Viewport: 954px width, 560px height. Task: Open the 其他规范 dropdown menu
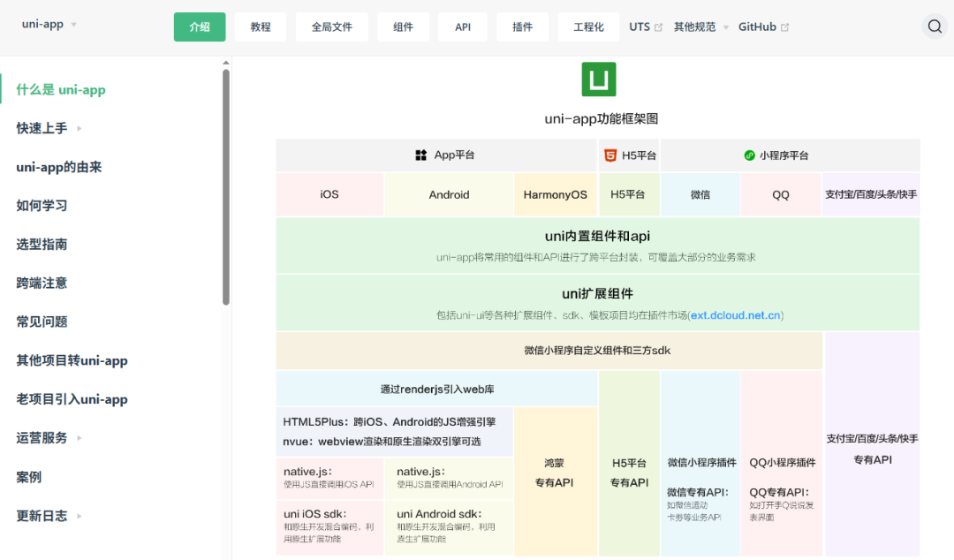tap(700, 26)
